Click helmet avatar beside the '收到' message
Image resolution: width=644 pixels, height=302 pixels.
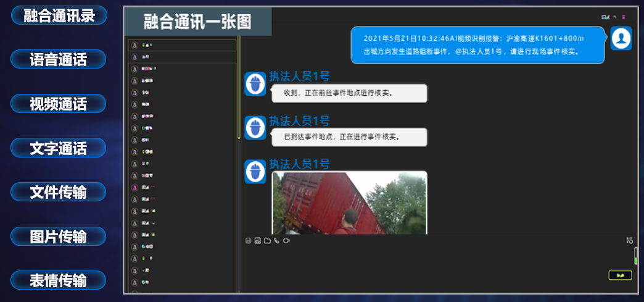pyautogui.click(x=255, y=84)
